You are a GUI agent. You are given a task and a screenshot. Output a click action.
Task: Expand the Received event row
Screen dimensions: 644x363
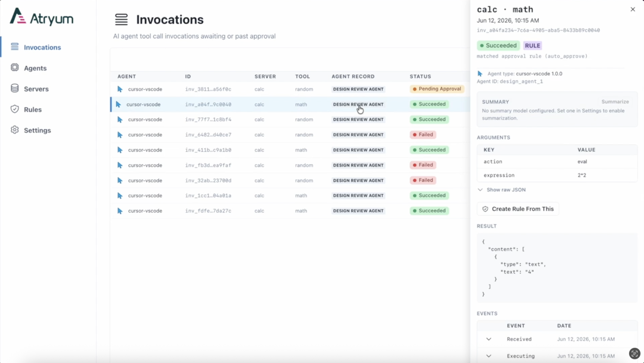tap(489, 339)
